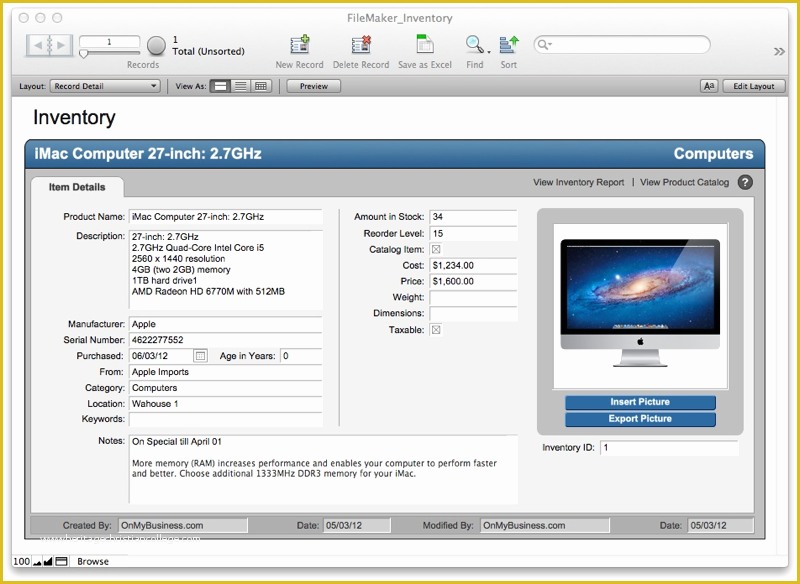This screenshot has height=584, width=800.
Task: Click the Sort records icon
Action: tap(507, 45)
